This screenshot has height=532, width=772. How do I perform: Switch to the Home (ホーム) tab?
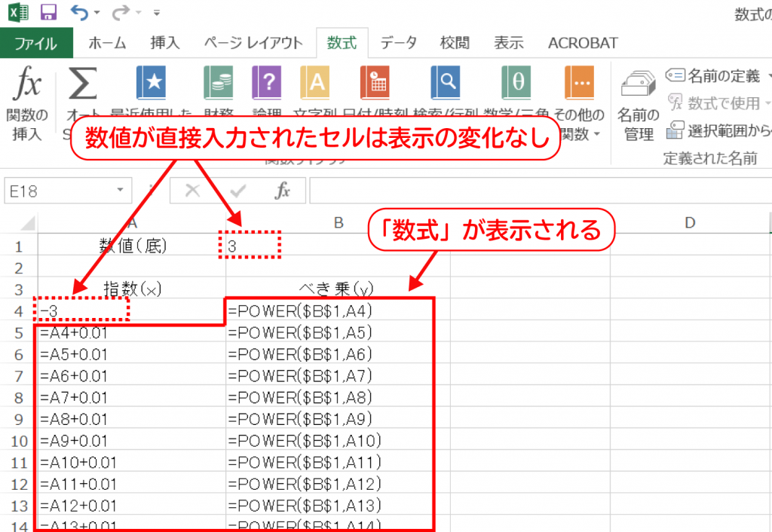click(107, 43)
